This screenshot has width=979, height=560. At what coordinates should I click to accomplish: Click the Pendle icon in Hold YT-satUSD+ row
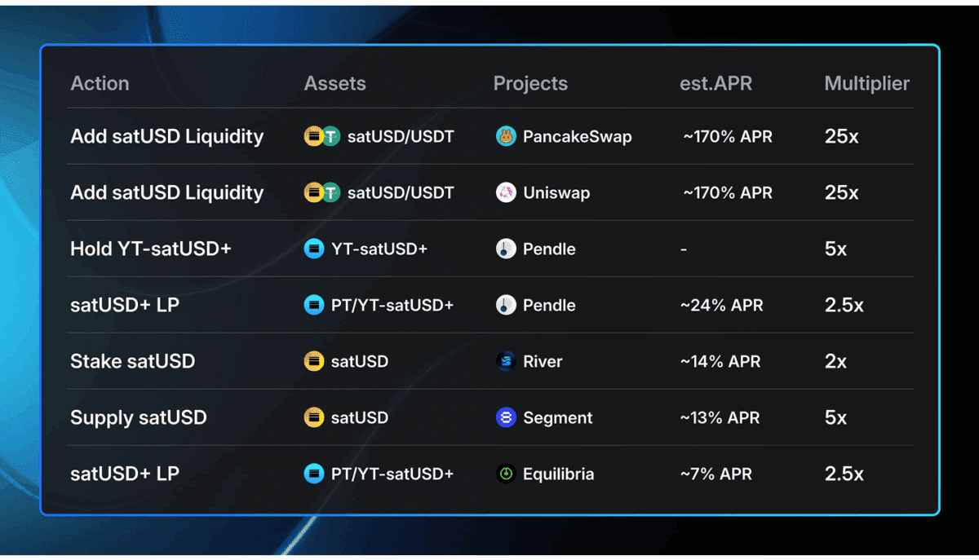[x=506, y=249]
